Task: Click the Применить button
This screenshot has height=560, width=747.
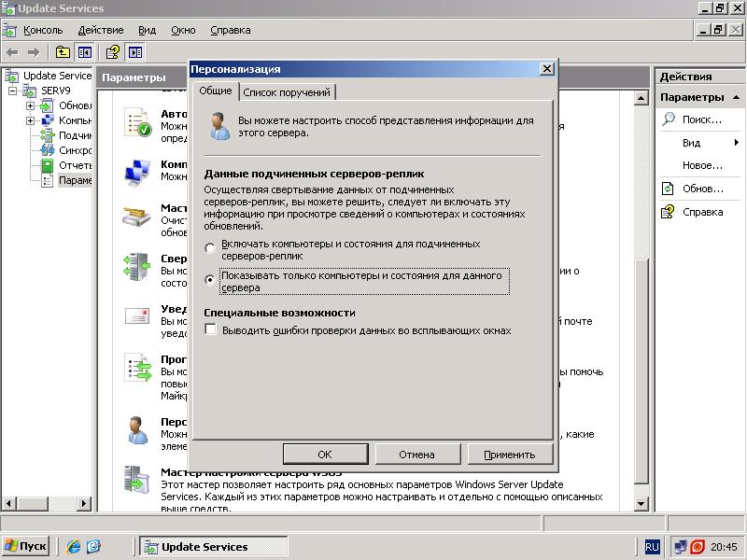Action: coord(509,455)
